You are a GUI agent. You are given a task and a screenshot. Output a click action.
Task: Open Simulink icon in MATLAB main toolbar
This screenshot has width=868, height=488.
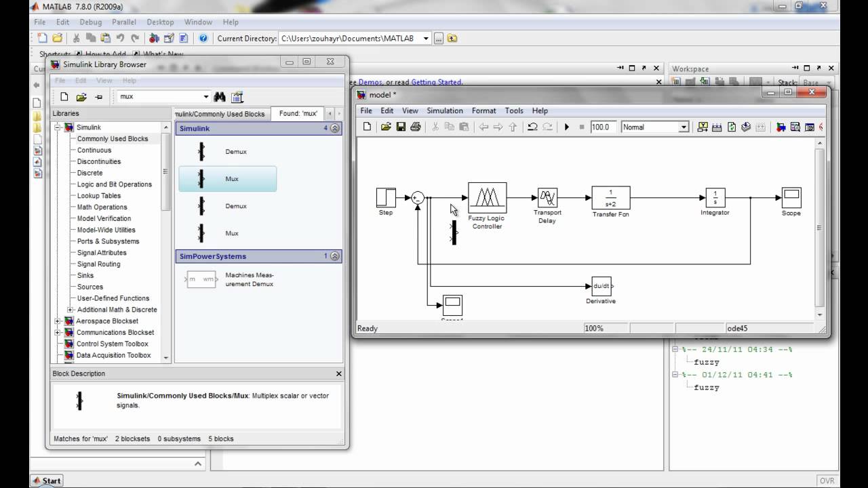(154, 39)
